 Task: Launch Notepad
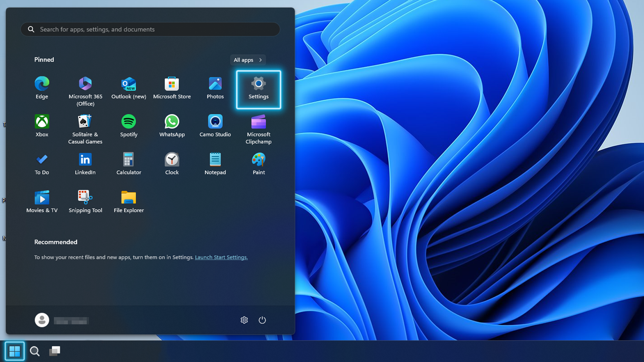click(215, 164)
